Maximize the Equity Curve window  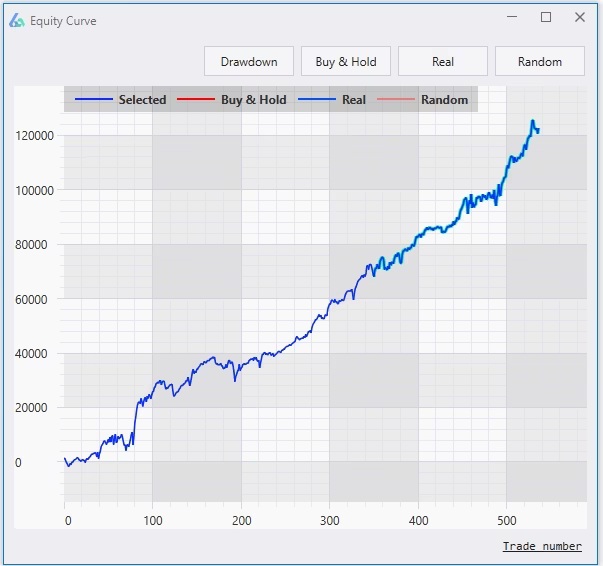pos(546,17)
